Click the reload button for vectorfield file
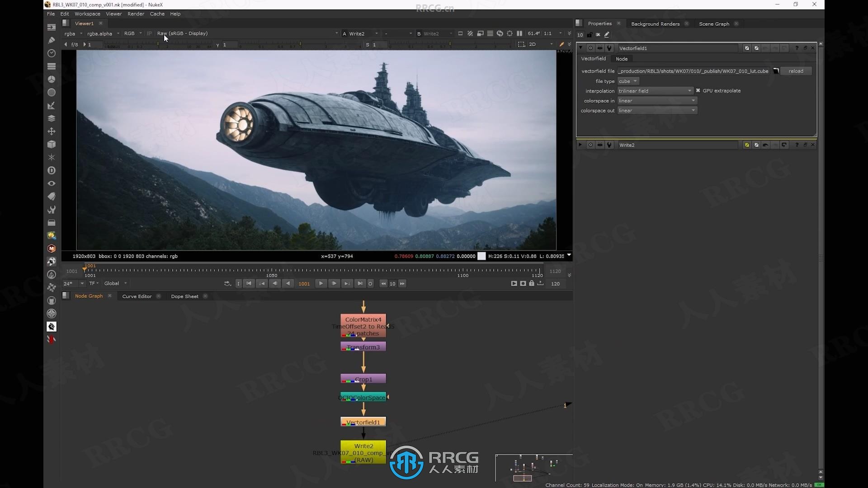Screen dimensions: 868x488 coord(796,71)
